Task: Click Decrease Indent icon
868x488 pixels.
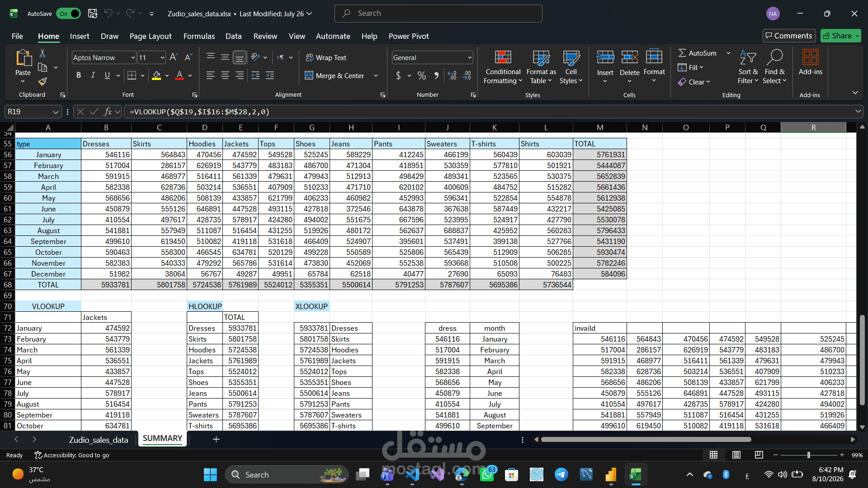Action: pos(255,75)
